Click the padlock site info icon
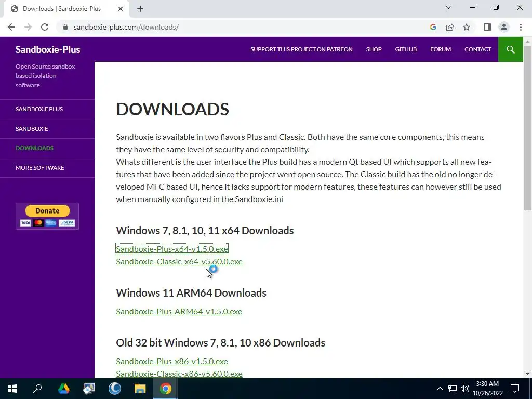This screenshot has width=532, height=399. [x=65, y=27]
